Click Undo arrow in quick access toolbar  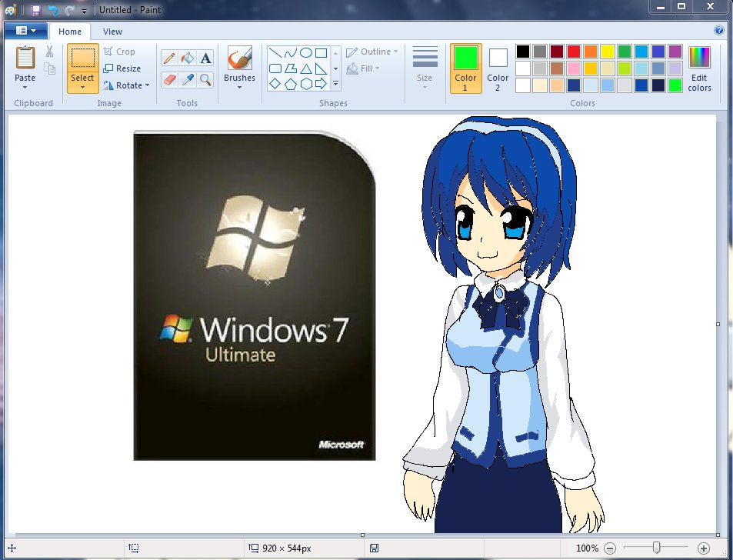pos(53,10)
